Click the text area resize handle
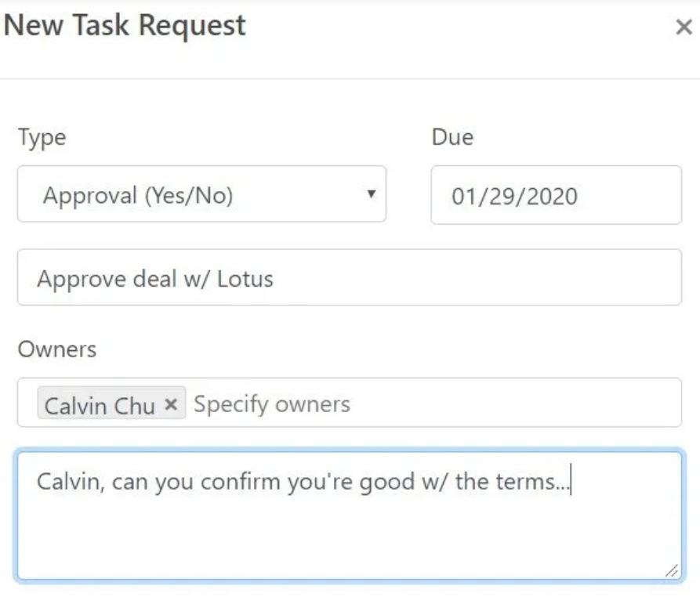The image size is (700, 604). pyautogui.click(x=672, y=572)
